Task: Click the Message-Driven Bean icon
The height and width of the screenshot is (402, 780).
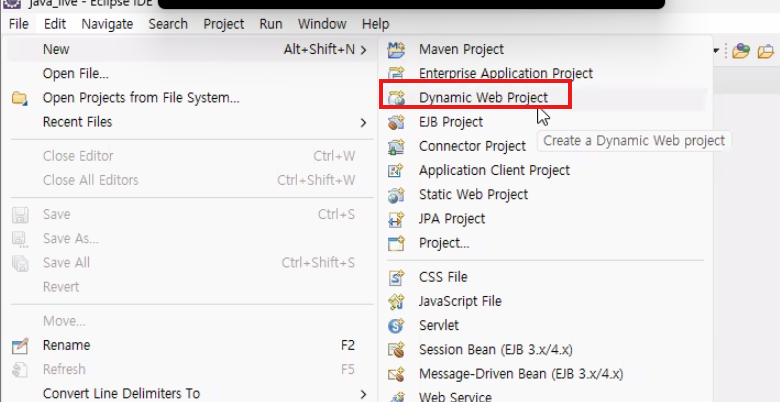Action: coord(396,374)
